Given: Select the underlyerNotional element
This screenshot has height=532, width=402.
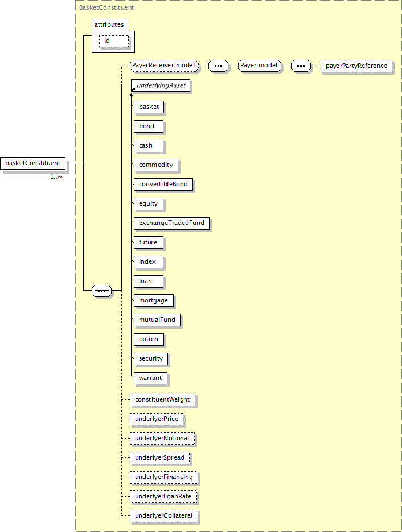Looking at the screenshot, I should (162, 439).
